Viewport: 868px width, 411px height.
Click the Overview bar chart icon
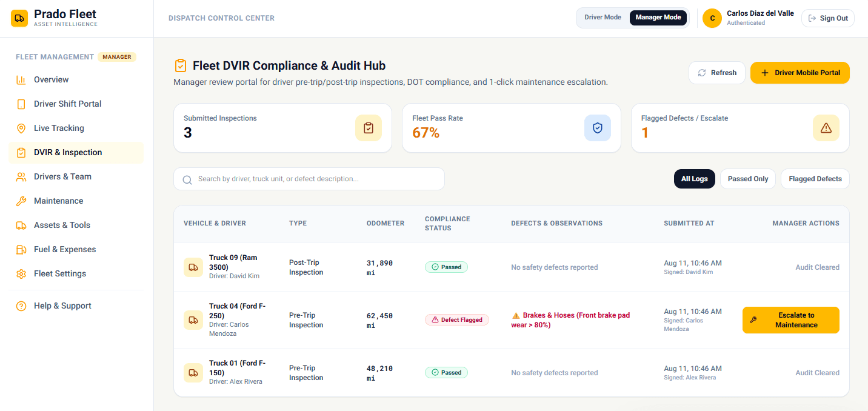coord(21,80)
